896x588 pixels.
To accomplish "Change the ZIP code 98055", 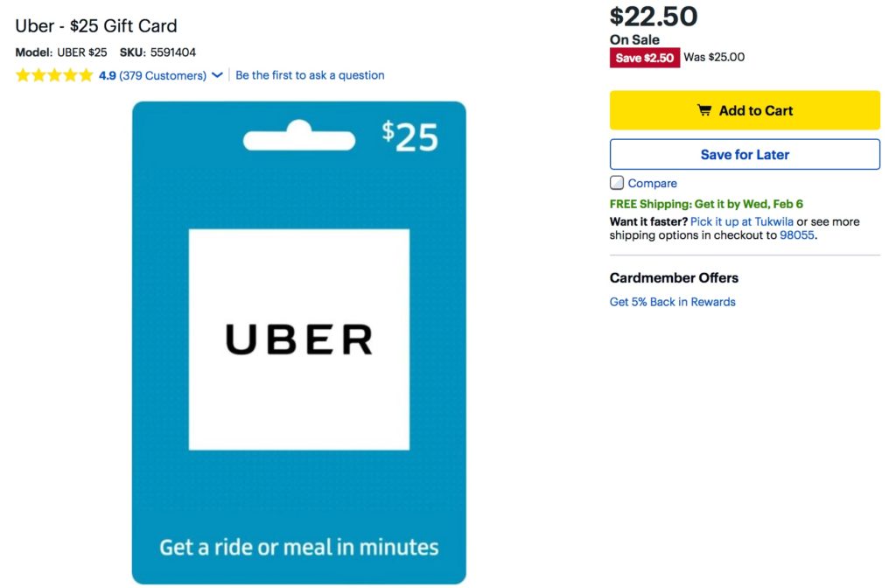I will (797, 235).
